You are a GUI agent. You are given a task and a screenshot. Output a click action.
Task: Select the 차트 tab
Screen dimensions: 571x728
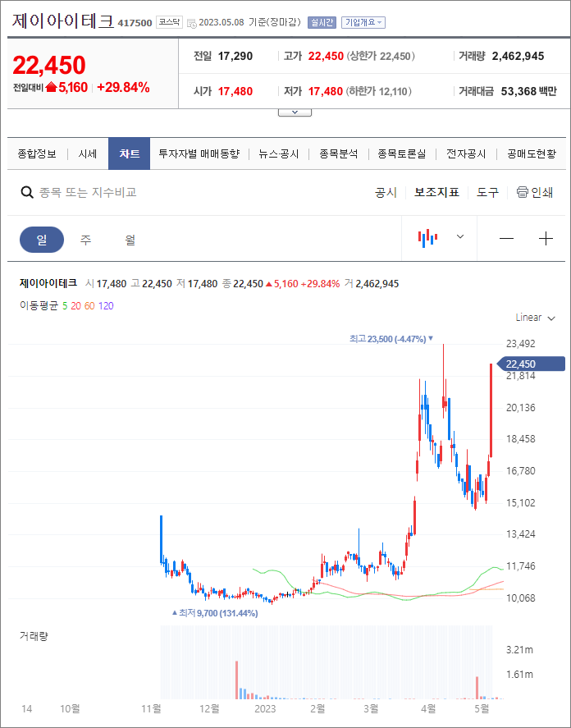tap(129, 153)
